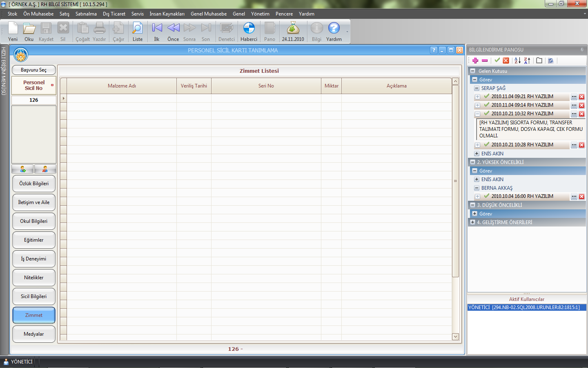Pin the Bilgilendirme Panosu panel
The width and height of the screenshot is (588, 368).
point(582,50)
